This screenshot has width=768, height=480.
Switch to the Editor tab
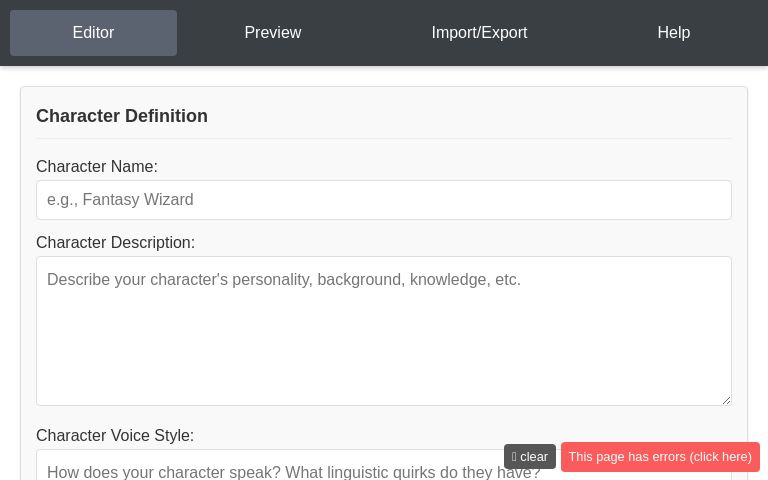93,33
